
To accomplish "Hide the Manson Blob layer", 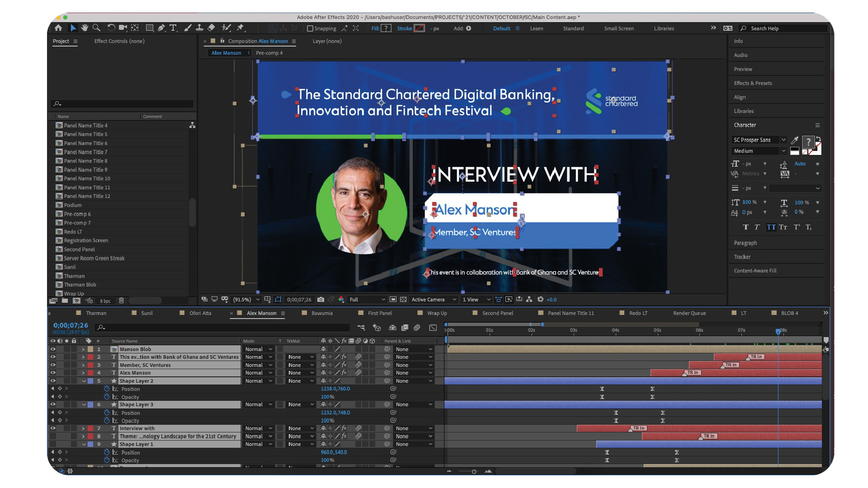I will coord(53,349).
